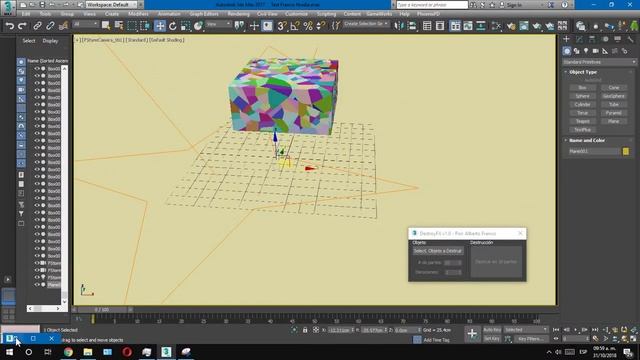640x360 pixels.
Task: Activate the Select and Rotate tool
Action: [173, 26]
